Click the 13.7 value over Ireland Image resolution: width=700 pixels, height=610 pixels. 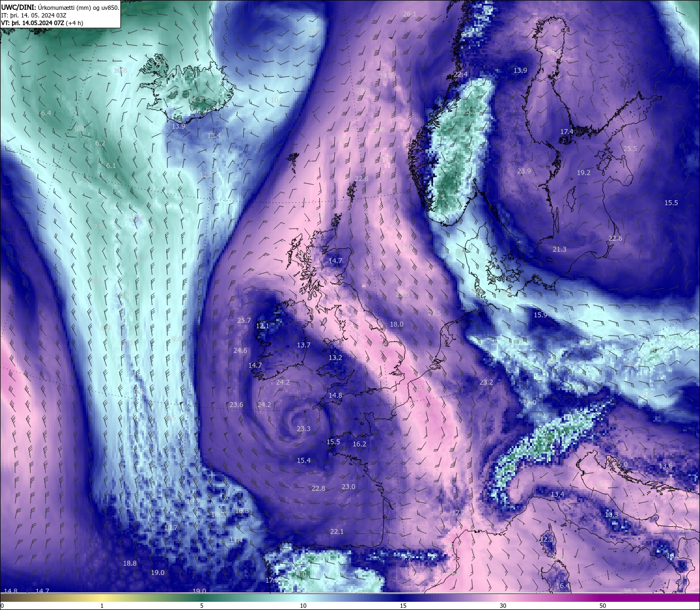coord(304,345)
